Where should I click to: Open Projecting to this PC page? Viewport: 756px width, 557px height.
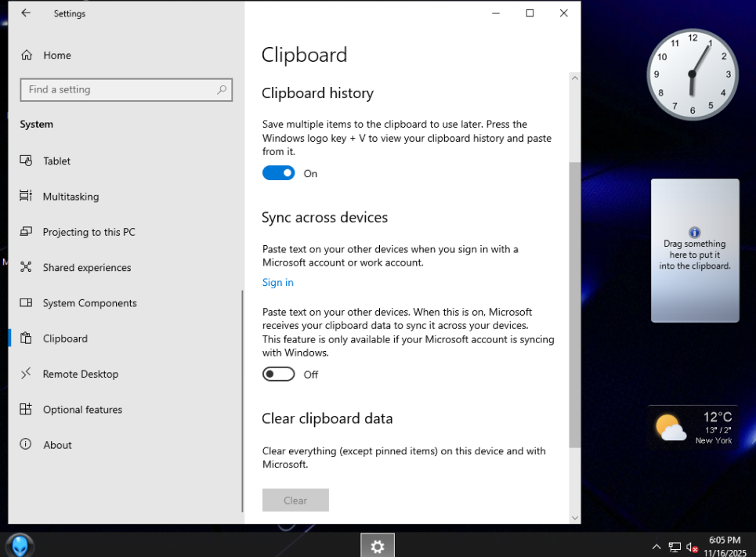click(89, 232)
